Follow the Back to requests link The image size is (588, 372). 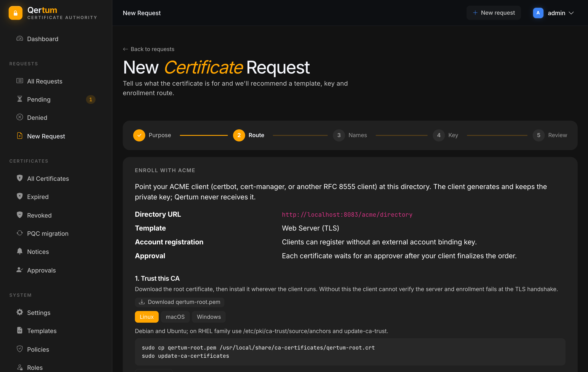pos(149,49)
